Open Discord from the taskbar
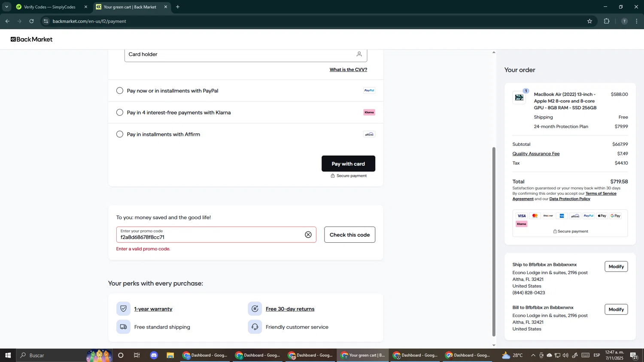644x362 pixels. (154, 355)
